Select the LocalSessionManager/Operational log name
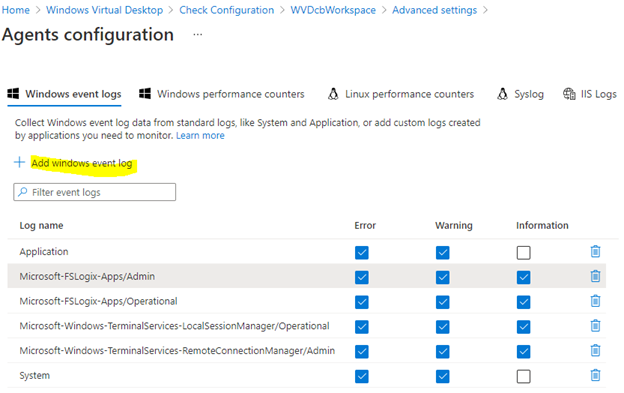Image resolution: width=624 pixels, height=393 pixels. (x=174, y=326)
